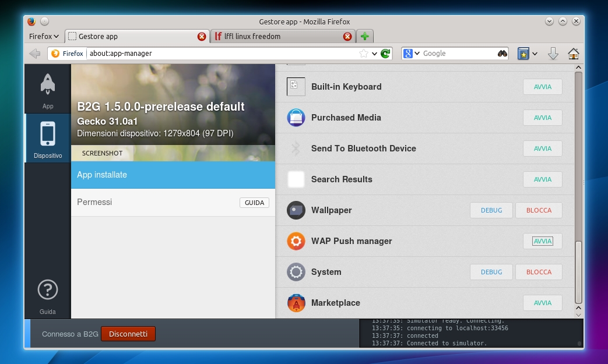
Task: Click the Built-in Keyboard app icon
Action: pyautogui.click(x=296, y=87)
